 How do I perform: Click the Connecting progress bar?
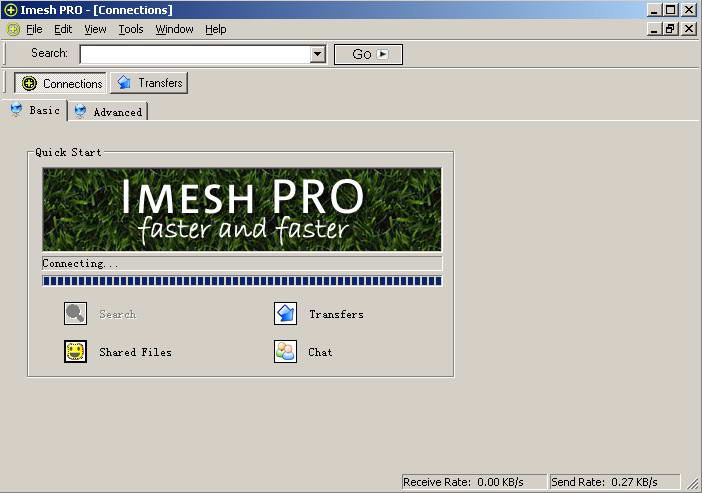tap(242, 281)
